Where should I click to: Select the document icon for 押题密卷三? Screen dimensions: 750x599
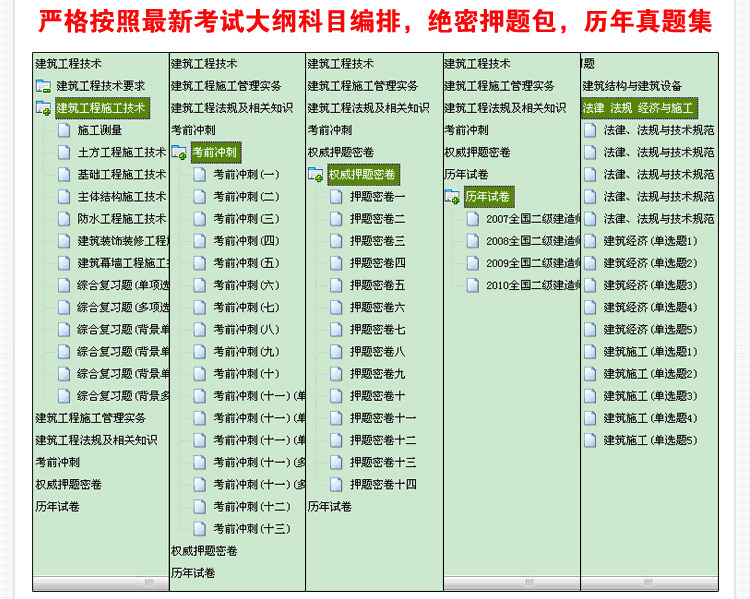click(336, 241)
